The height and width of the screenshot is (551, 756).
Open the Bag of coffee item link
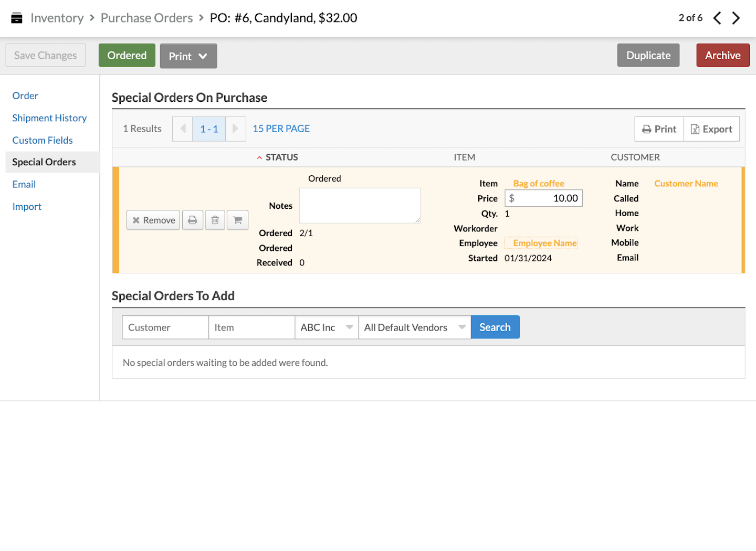[539, 184]
